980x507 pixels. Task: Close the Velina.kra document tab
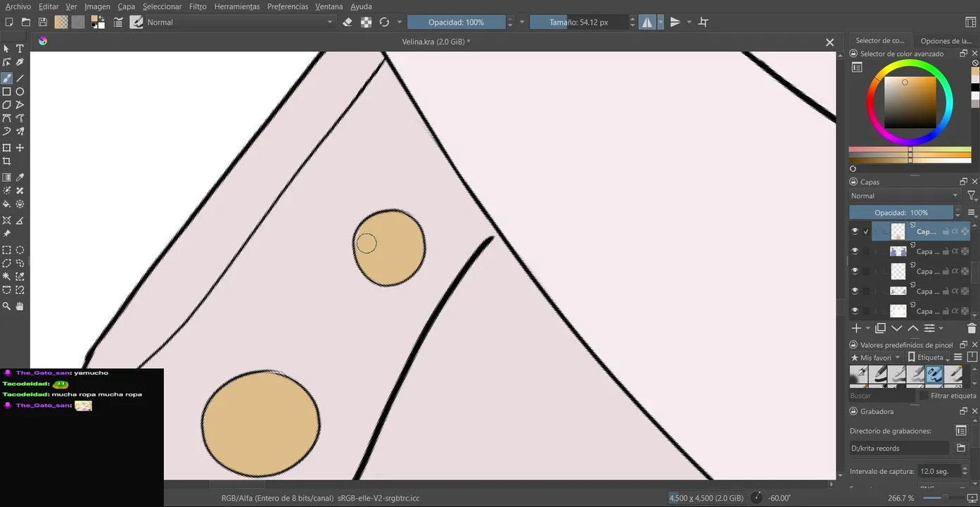(829, 42)
